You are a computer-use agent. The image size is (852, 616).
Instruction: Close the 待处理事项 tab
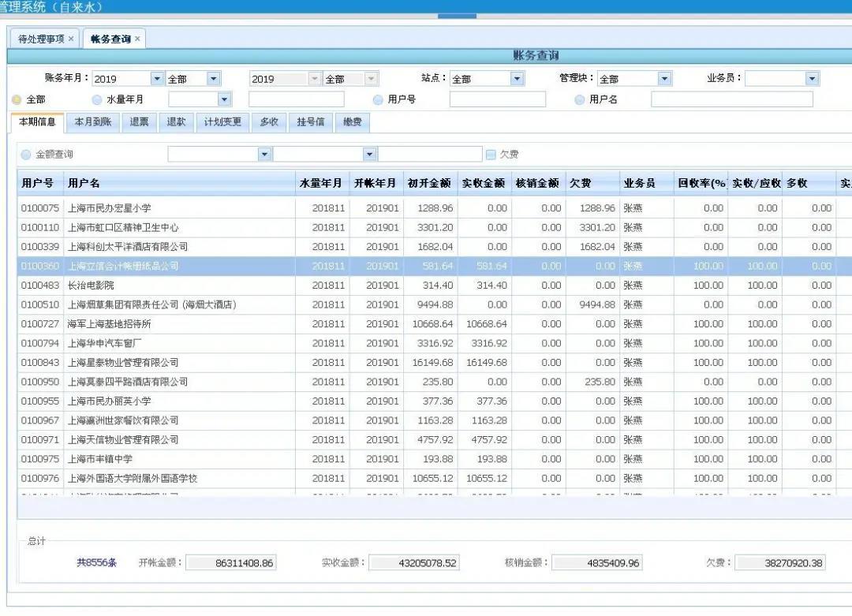coord(71,39)
